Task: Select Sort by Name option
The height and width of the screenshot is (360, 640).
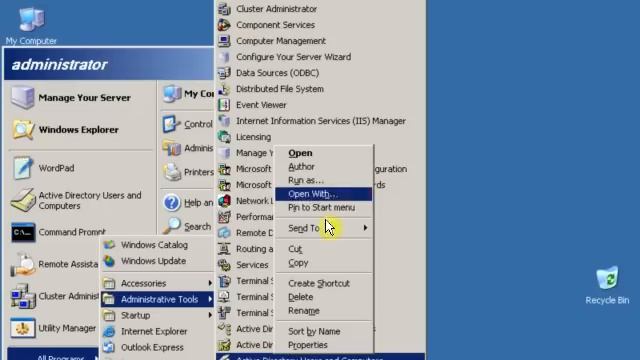Action: [x=324, y=331]
